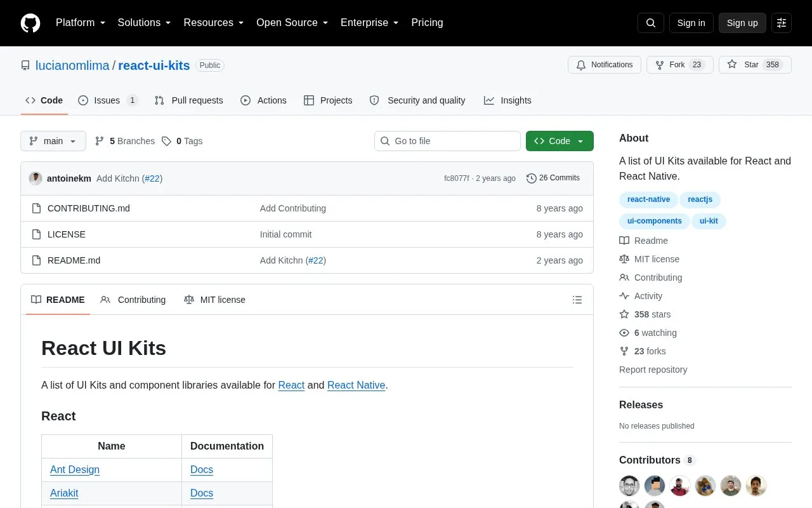Open the first contributor avatar
The height and width of the screenshot is (508, 812).
(629, 486)
